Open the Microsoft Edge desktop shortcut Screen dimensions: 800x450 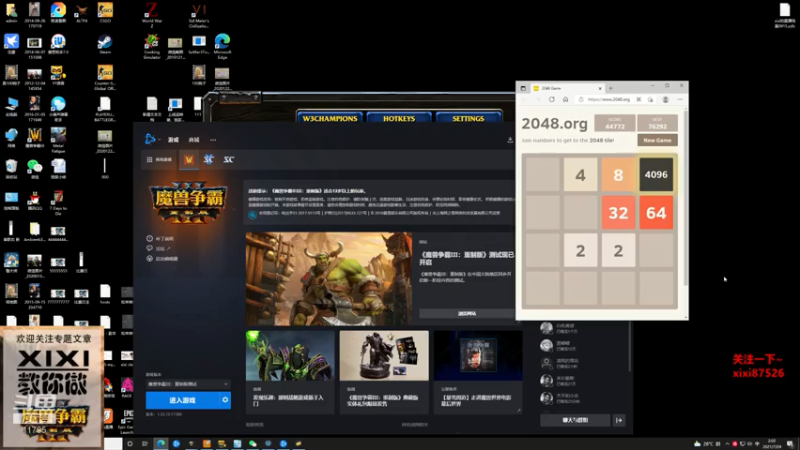click(x=222, y=46)
